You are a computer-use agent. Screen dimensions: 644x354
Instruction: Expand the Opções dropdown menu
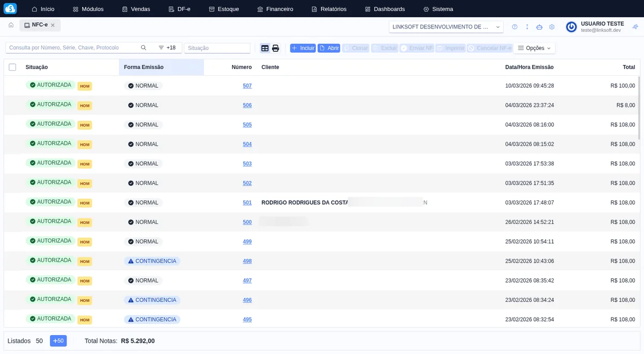pyautogui.click(x=534, y=48)
